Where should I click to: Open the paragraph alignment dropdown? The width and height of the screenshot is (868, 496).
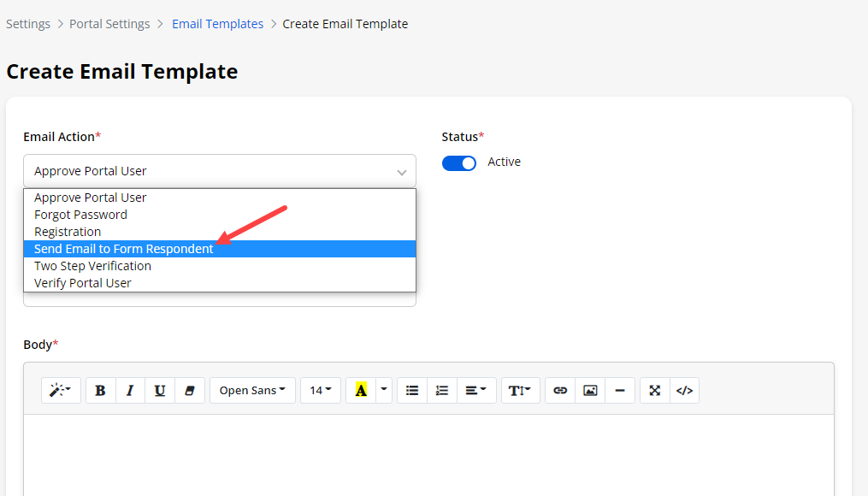click(x=476, y=390)
